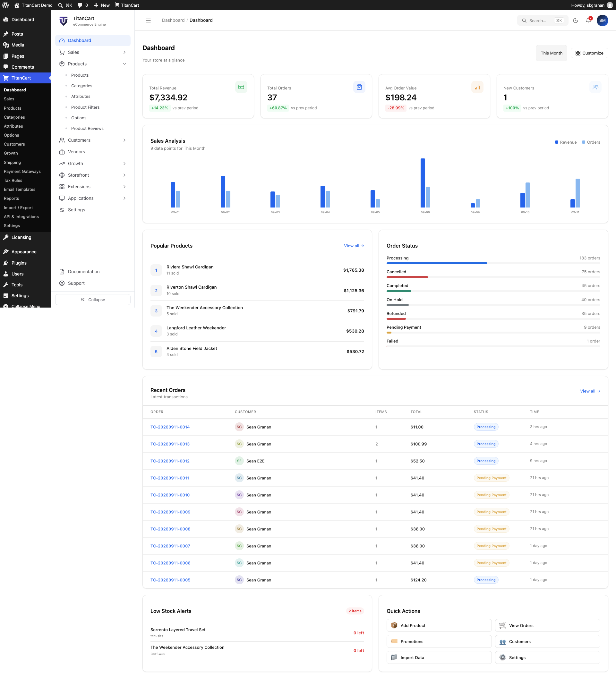Image resolution: width=616 pixels, height=686 pixels.
Task: Click the WordPress Media icon
Action: [x=6, y=45]
